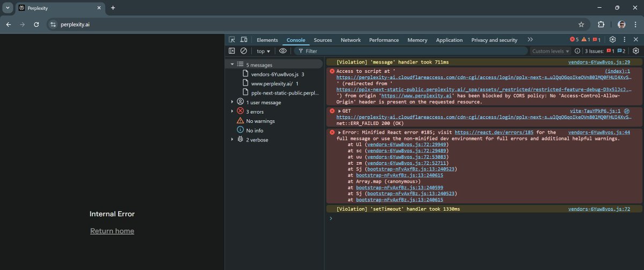Click the issues count badge in DevTools tab bar
644x270 pixels.
(597, 40)
